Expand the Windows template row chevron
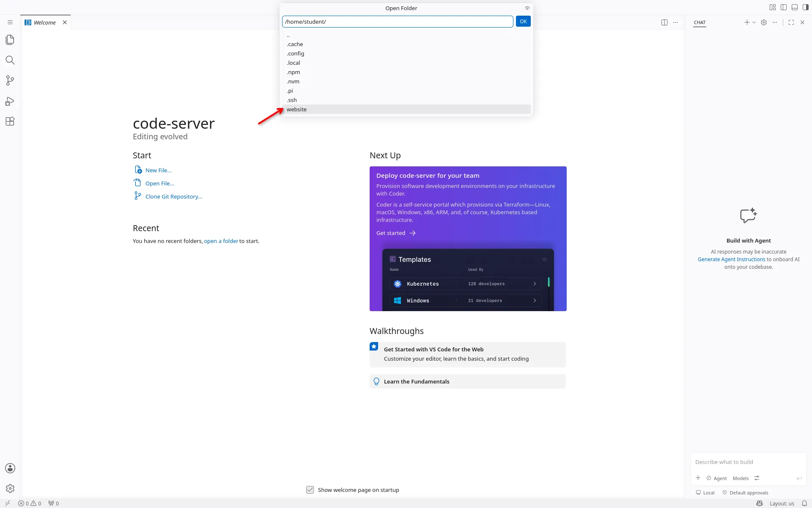 click(535, 301)
